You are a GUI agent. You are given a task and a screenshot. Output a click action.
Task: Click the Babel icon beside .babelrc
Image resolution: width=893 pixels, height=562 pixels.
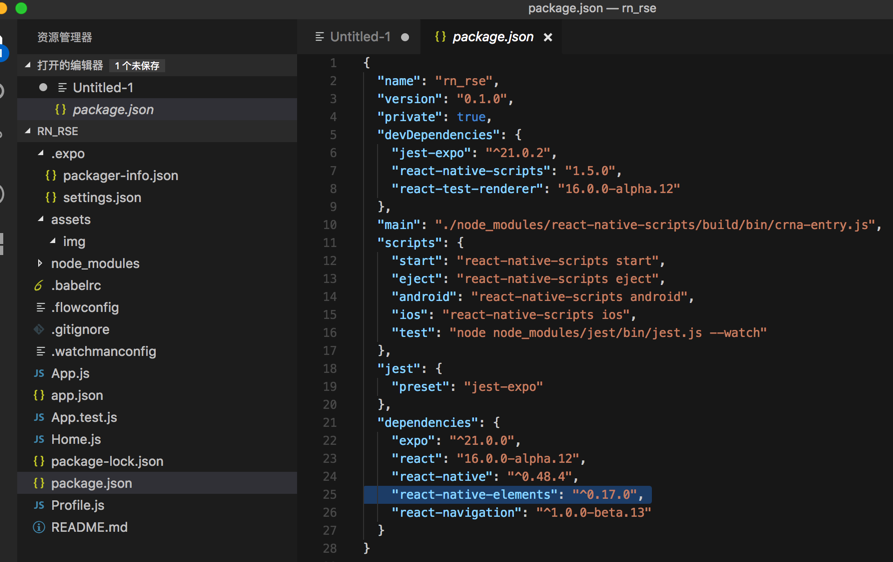[39, 285]
